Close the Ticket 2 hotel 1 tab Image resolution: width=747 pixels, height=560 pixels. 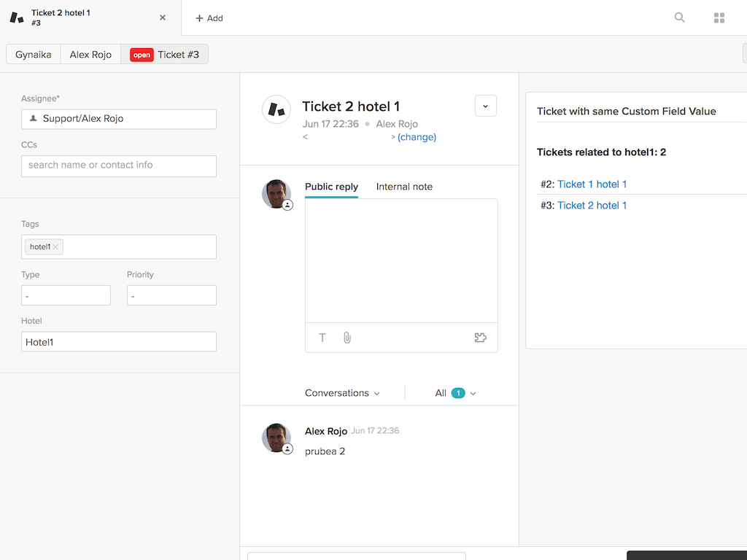pyautogui.click(x=163, y=17)
